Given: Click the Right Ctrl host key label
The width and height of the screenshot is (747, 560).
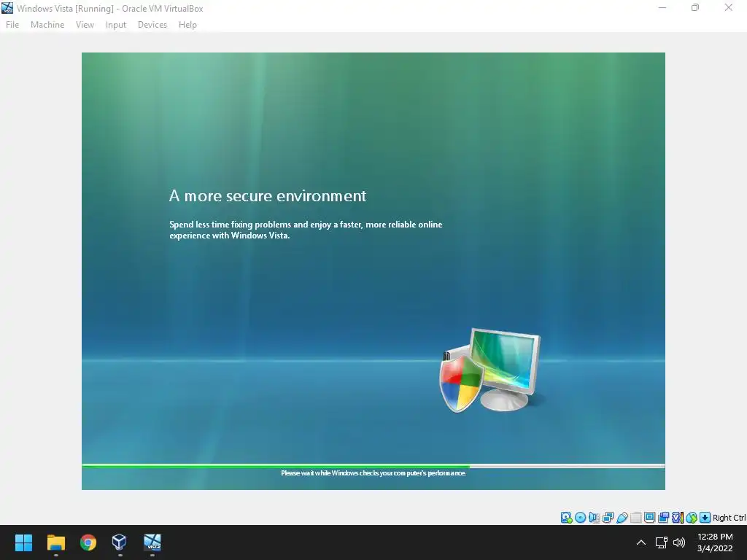Looking at the screenshot, I should pos(729,518).
